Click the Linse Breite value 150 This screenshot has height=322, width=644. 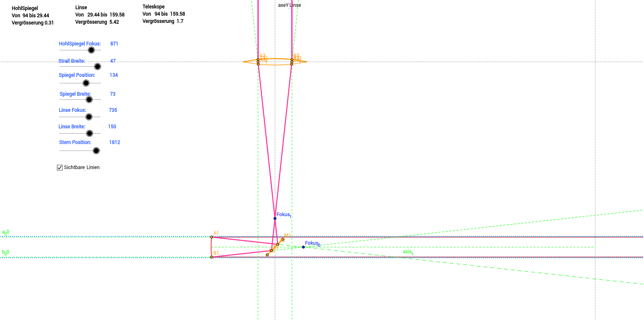[112, 127]
